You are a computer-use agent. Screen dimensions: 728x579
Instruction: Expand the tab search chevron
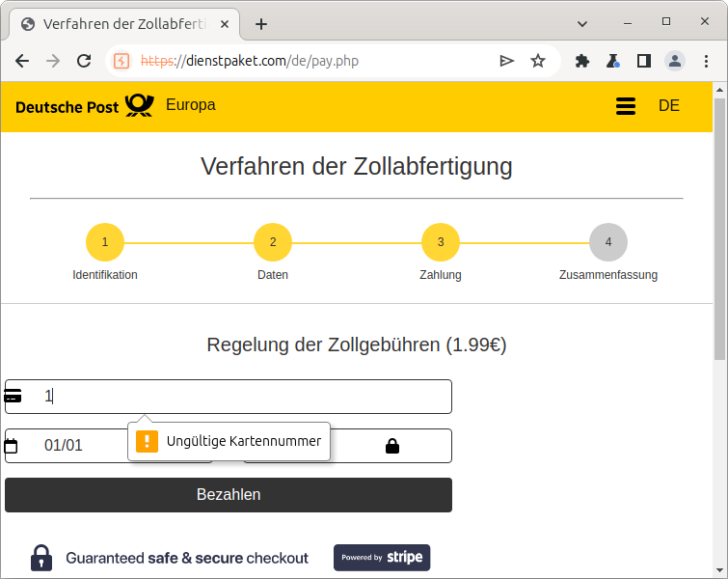(x=582, y=22)
